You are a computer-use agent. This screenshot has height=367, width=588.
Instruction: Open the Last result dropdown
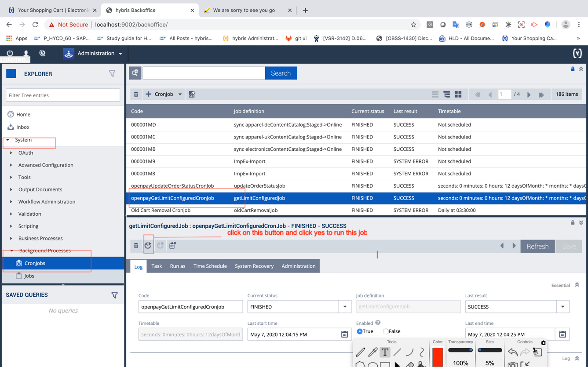click(x=562, y=307)
